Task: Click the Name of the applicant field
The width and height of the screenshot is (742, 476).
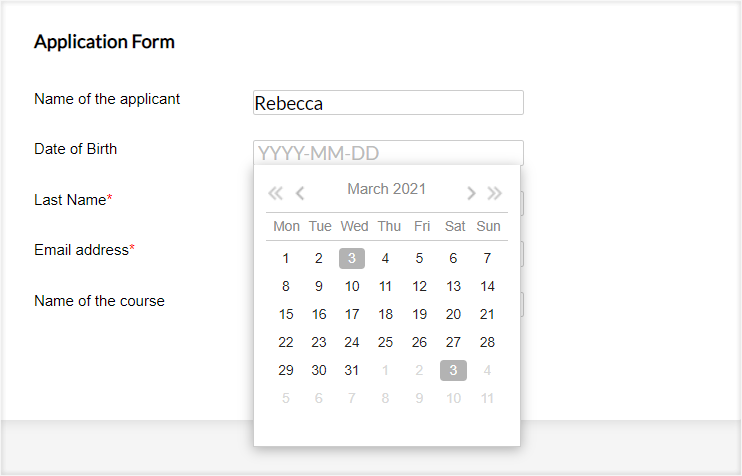Action: point(388,103)
